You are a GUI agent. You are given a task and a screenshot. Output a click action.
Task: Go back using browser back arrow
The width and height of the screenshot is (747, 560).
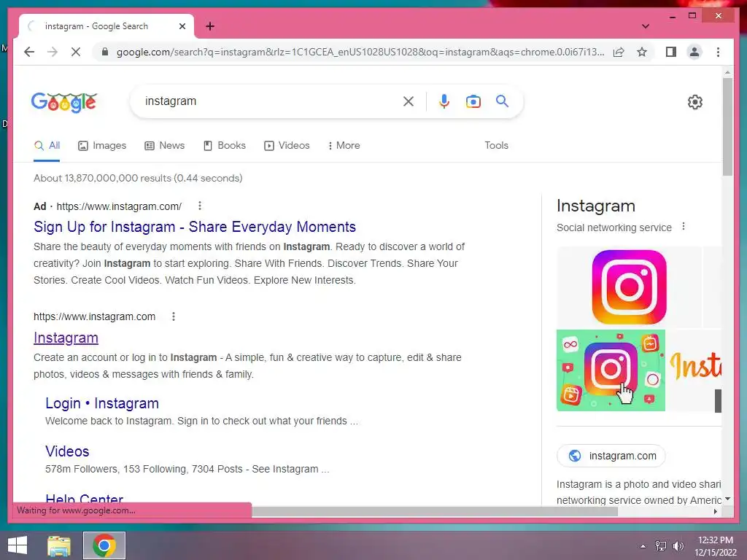click(x=29, y=52)
